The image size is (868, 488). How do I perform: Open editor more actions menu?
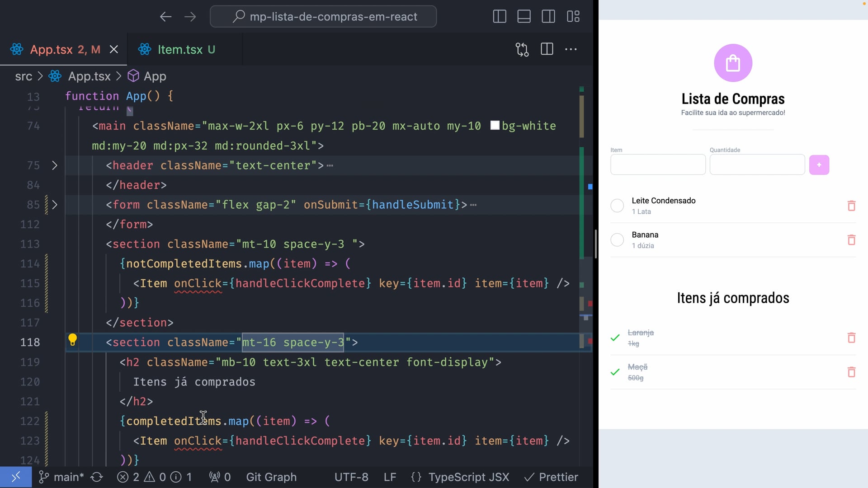[x=571, y=49]
